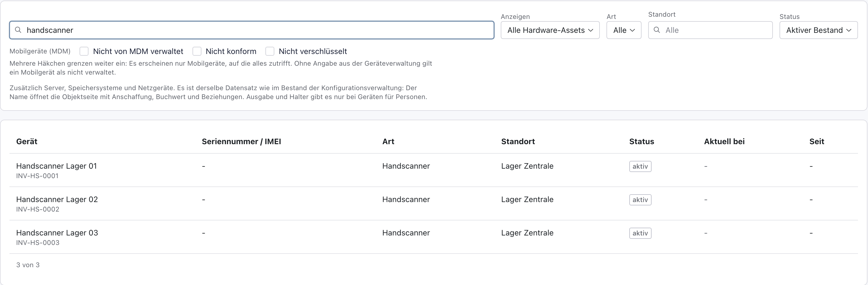Screen dimensions: 868x285
Task: Check the Nicht verschlüsselt checkbox
Action: pyautogui.click(x=270, y=51)
